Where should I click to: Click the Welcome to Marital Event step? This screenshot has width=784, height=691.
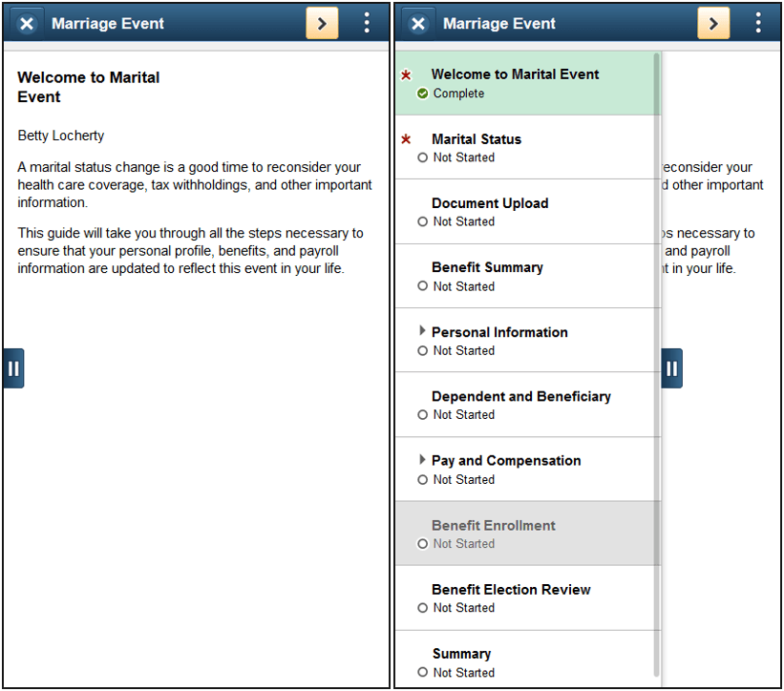click(x=516, y=74)
